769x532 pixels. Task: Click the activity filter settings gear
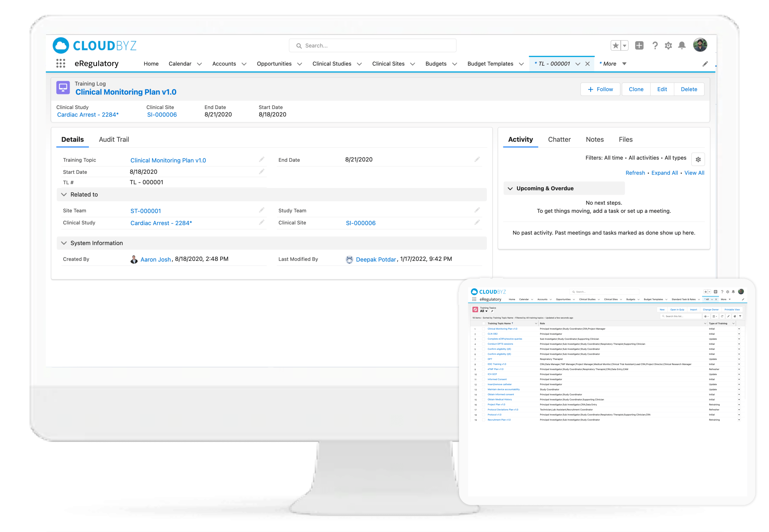(x=698, y=159)
